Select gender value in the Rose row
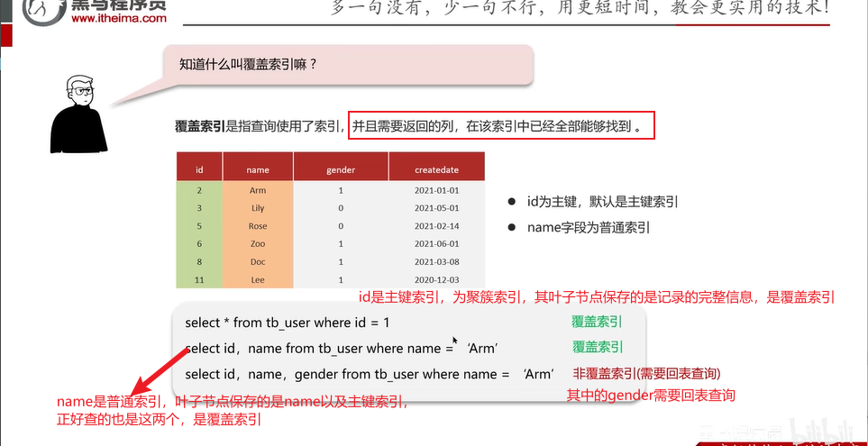The height and width of the screenshot is (446, 868). point(341,226)
